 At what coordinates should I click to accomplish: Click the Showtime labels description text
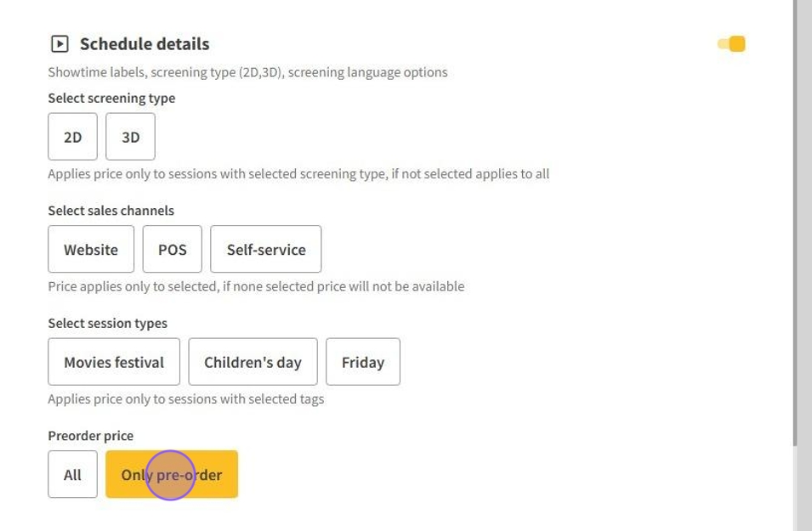pos(247,72)
